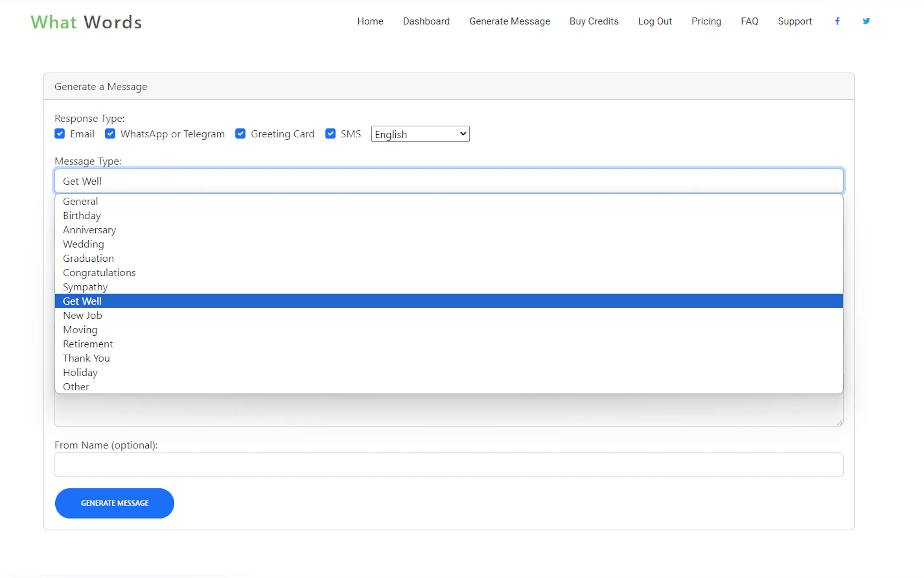Disable the Greeting Card checkbox
This screenshot has height=578, width=924.
[x=240, y=134]
